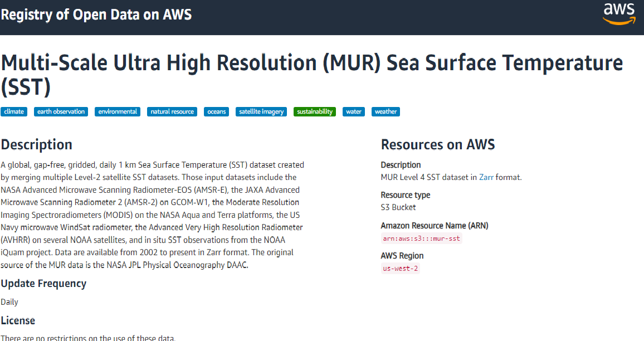Click the AWS logo in header

click(x=619, y=14)
